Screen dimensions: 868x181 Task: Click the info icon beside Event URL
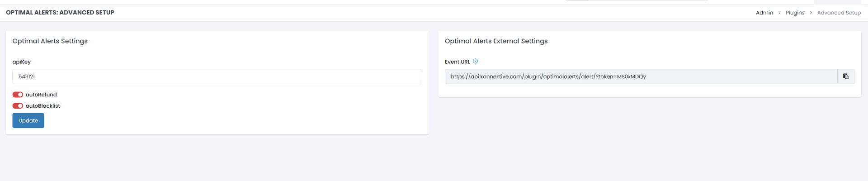[475, 61]
